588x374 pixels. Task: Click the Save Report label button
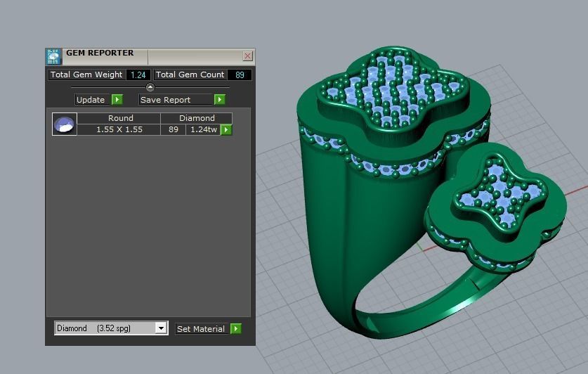176,100
